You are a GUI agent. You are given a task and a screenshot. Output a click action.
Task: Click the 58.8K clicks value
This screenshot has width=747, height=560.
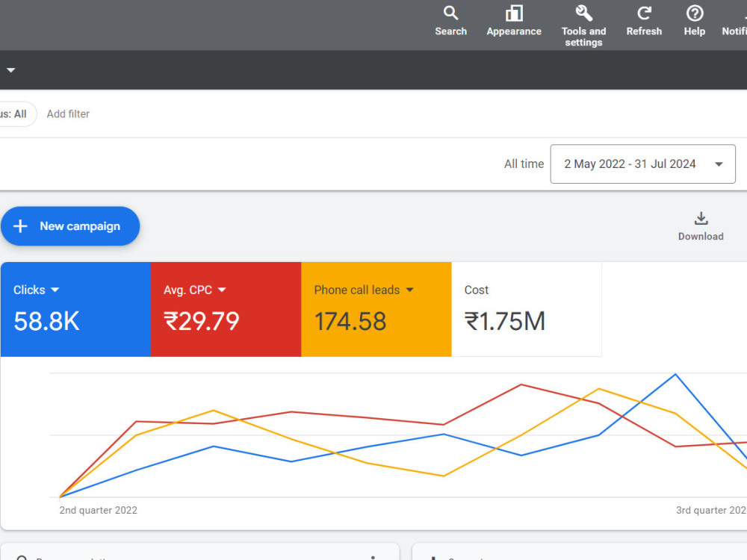(46, 321)
